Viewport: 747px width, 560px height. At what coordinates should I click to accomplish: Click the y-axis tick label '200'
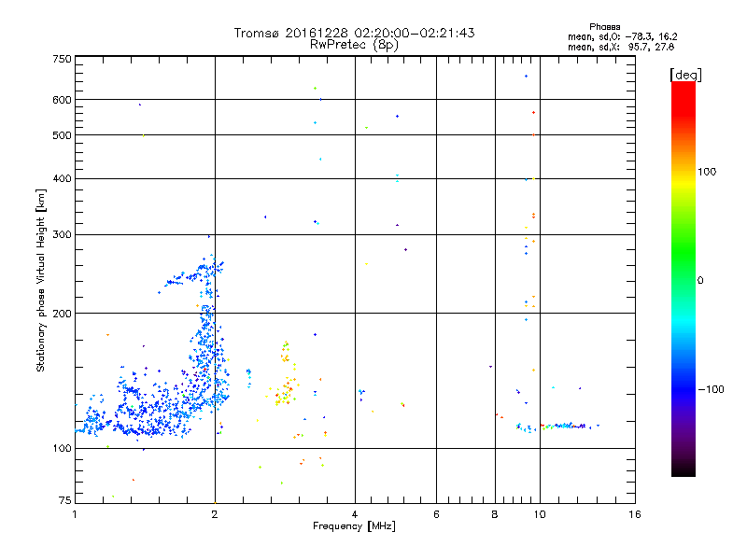click(x=62, y=314)
